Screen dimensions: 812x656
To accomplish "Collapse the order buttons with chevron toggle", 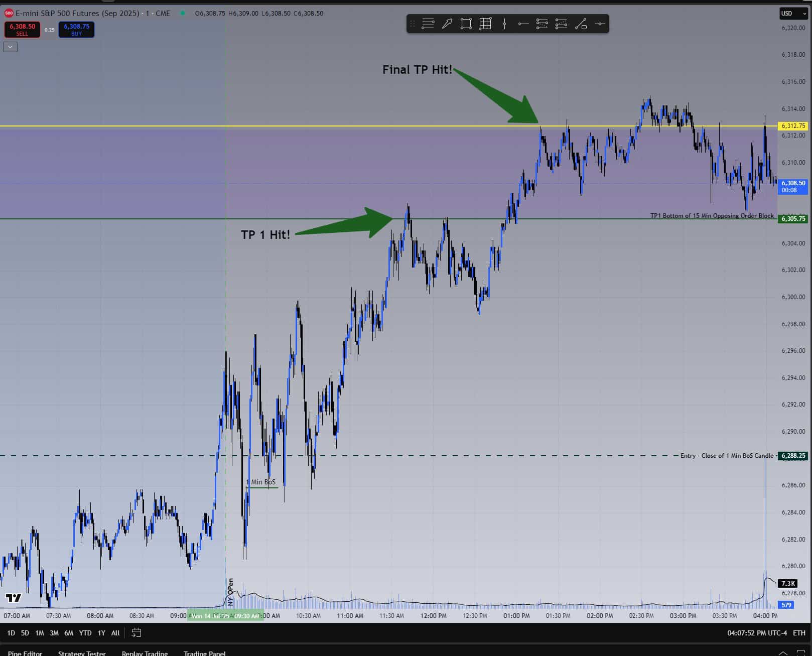I will [10, 47].
